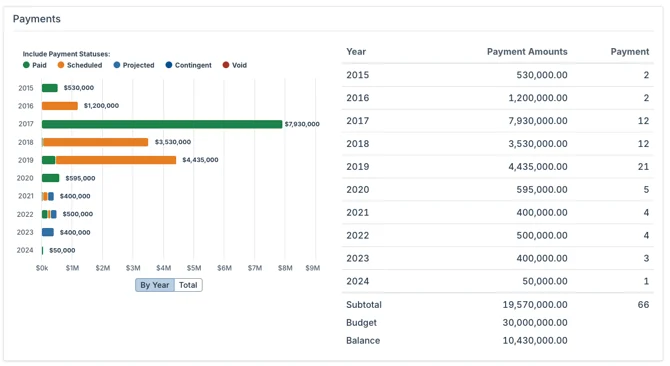Click the 4,435,000.00 amount cell
Screen dimensions: 670x366
click(538, 167)
